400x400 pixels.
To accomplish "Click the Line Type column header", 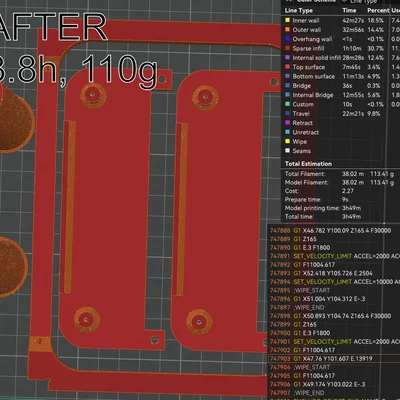I will pos(299,11).
